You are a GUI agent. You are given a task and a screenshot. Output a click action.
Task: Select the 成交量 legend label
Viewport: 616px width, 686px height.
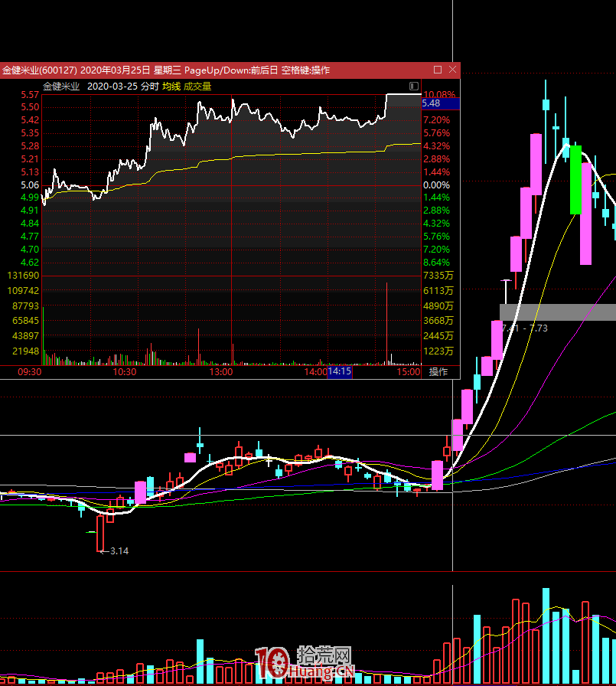(197, 87)
